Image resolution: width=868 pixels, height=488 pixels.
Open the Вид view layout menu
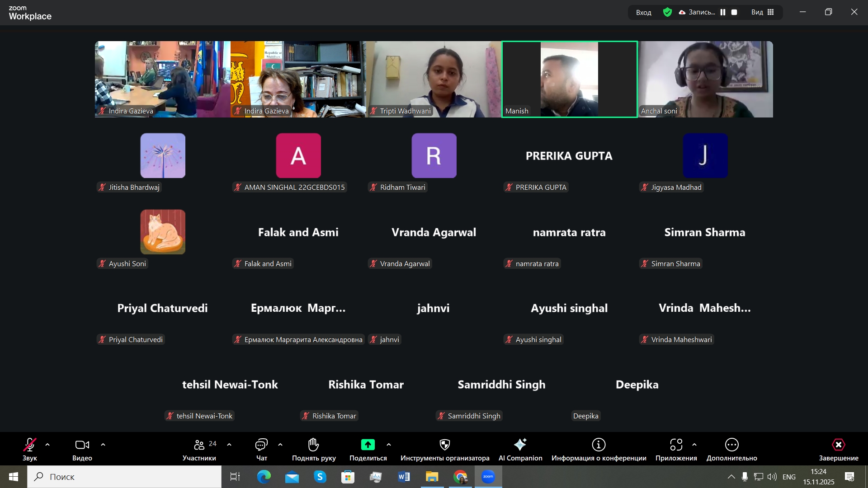763,12
